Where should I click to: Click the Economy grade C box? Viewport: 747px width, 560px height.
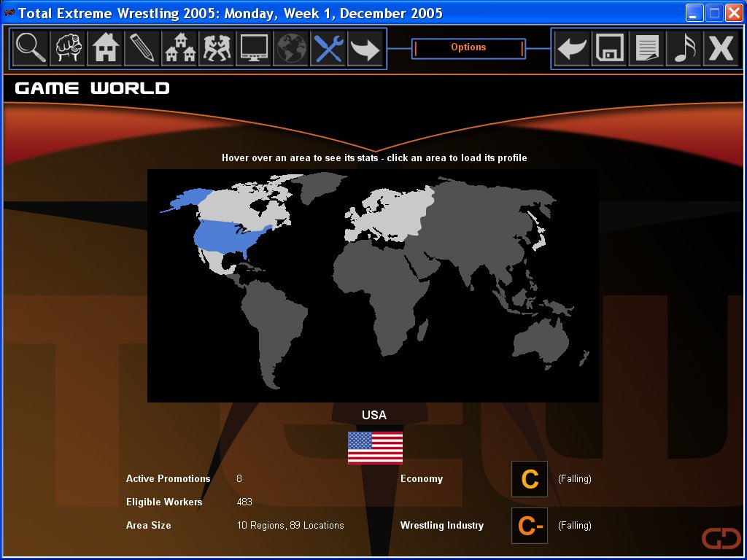tap(530, 479)
